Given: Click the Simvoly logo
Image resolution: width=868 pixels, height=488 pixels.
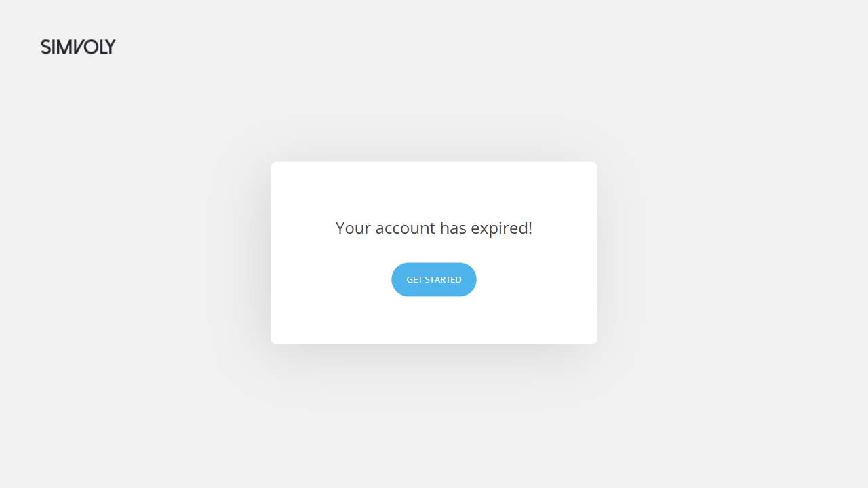Looking at the screenshot, I should tap(78, 47).
